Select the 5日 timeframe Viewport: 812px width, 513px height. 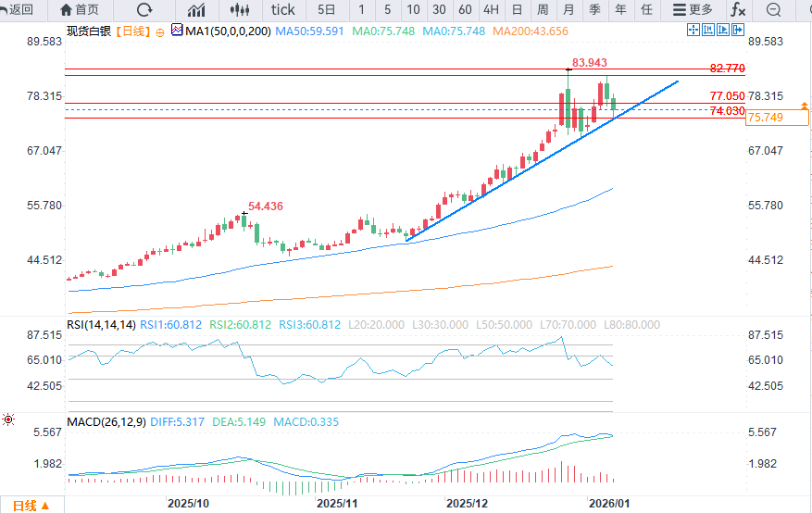[x=326, y=10]
